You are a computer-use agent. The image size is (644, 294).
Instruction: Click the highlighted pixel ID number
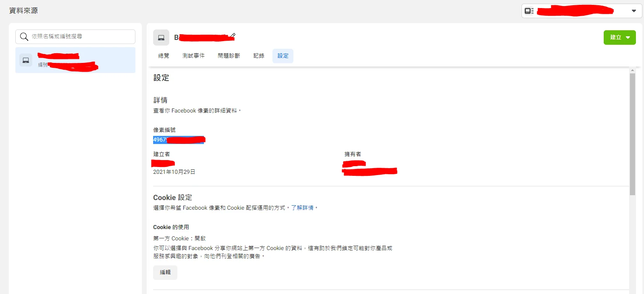pos(179,140)
